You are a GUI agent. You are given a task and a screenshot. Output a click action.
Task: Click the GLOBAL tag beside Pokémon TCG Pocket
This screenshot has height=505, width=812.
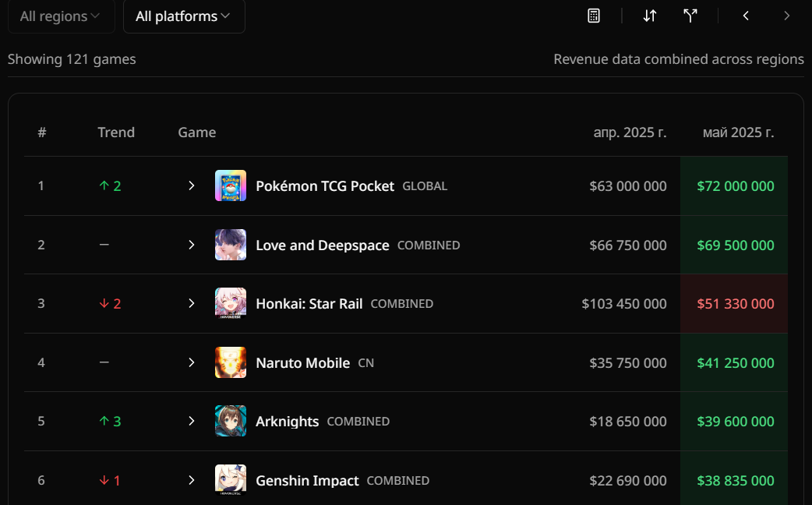point(425,186)
